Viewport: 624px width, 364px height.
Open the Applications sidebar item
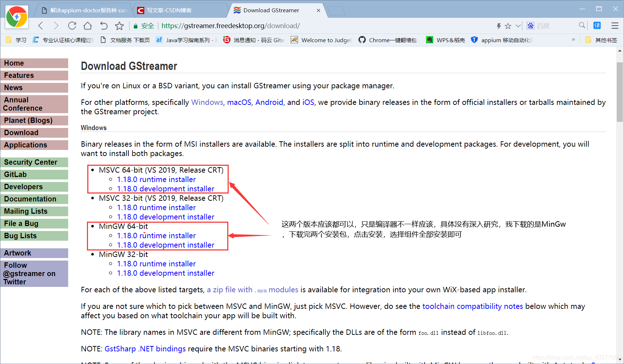click(x=34, y=145)
